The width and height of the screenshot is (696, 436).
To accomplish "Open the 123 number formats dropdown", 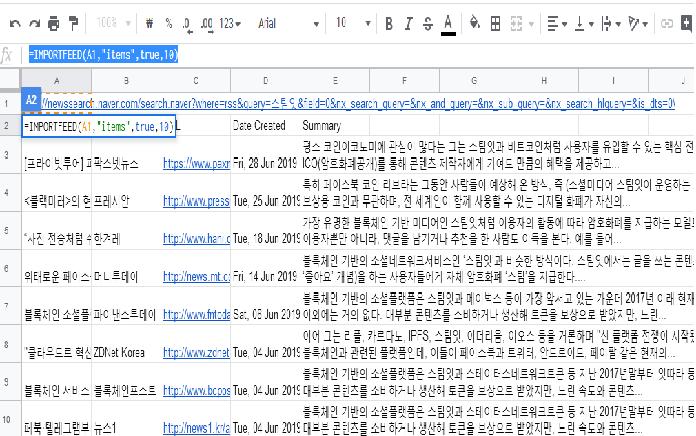I will pos(230,23).
